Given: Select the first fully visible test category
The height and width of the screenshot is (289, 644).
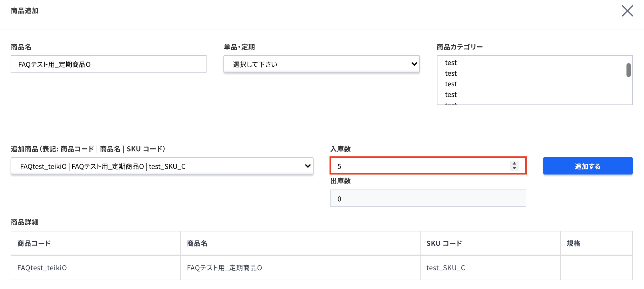Looking at the screenshot, I should tap(451, 63).
